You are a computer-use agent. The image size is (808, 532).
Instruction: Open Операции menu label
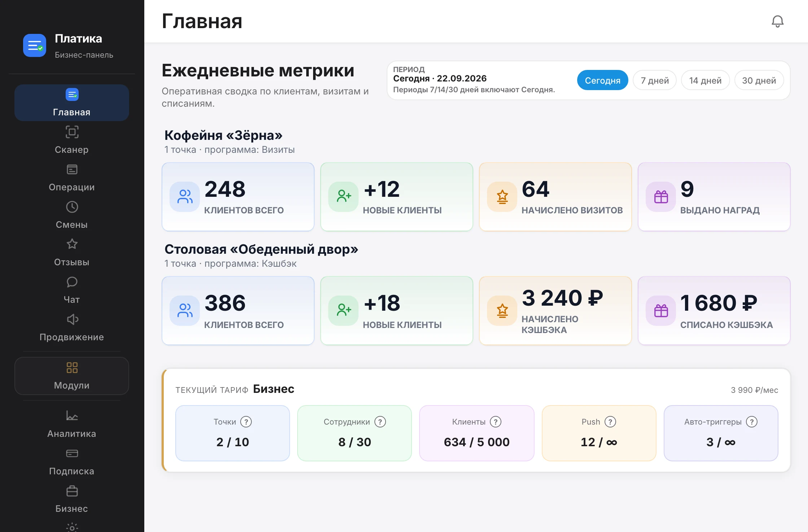click(x=72, y=187)
